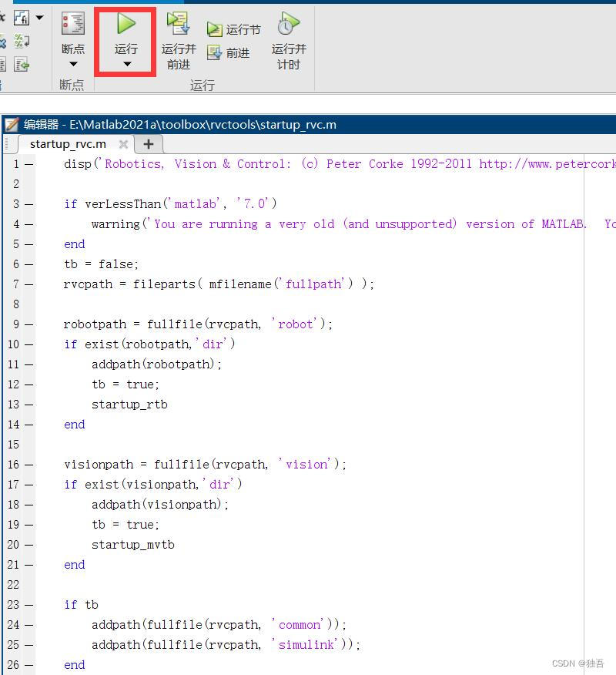Click 'warning' call on line 4
The width and height of the screenshot is (616, 675).
coord(115,224)
